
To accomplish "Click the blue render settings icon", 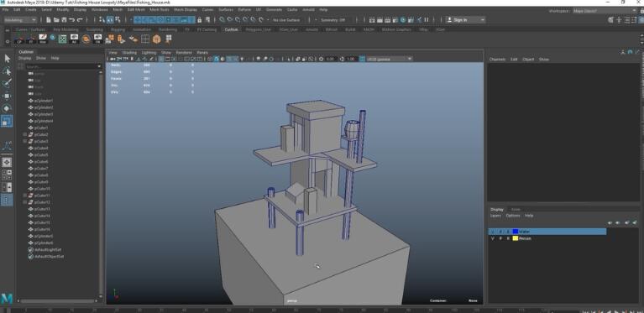I will (403, 19).
